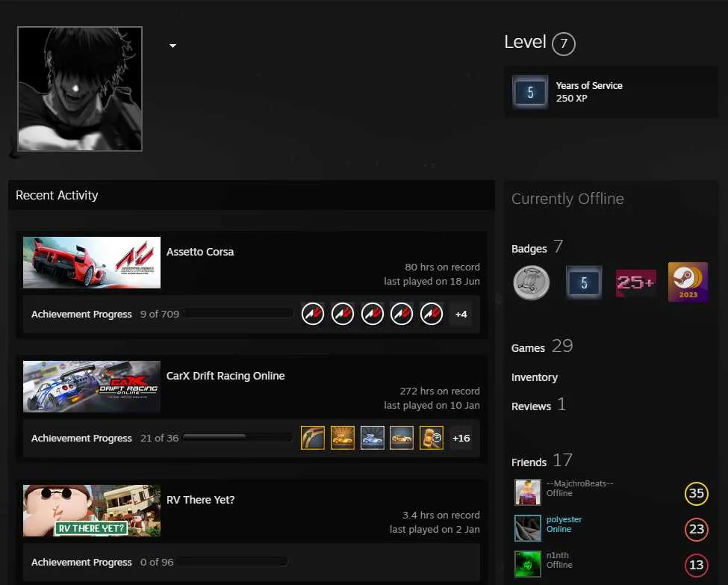Click the level 13 friend badge

[x=697, y=565]
